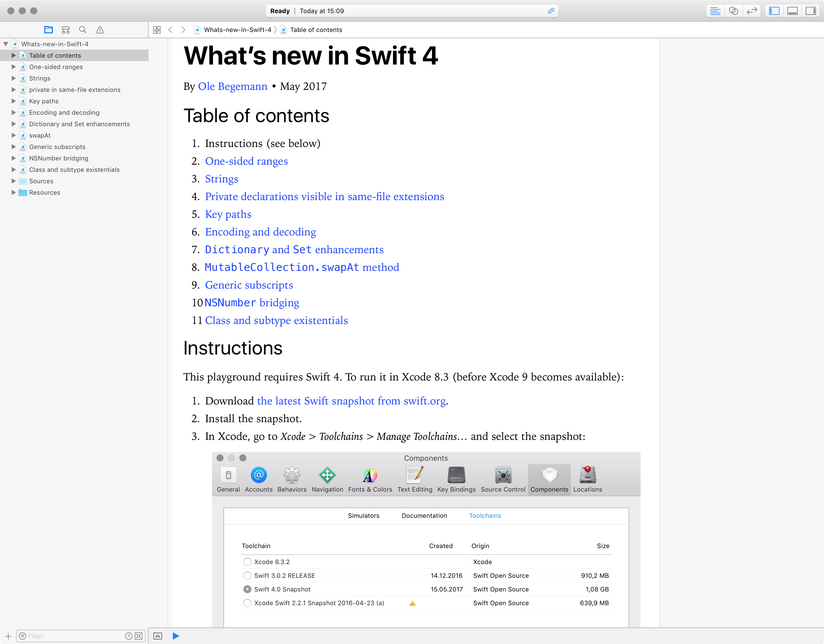Follow the One-sided ranges contents link

coord(246,161)
